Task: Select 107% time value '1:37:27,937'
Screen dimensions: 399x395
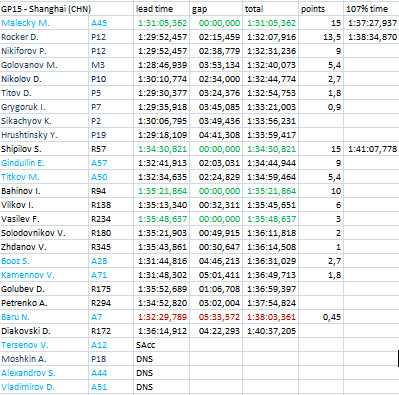Action: [372, 23]
